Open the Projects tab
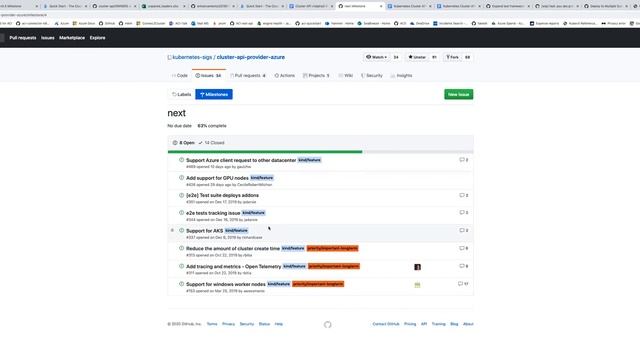 click(316, 76)
